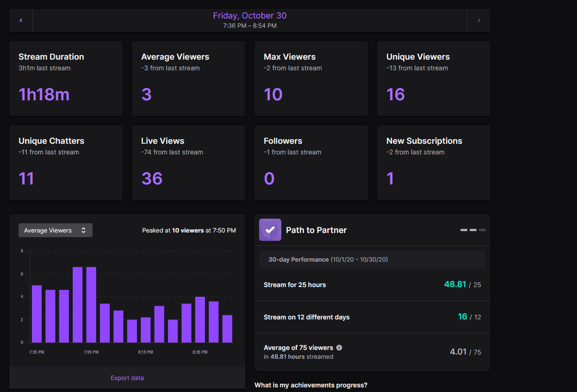
Task: Click the Path to Partner checkmark badge icon
Action: pyautogui.click(x=270, y=230)
